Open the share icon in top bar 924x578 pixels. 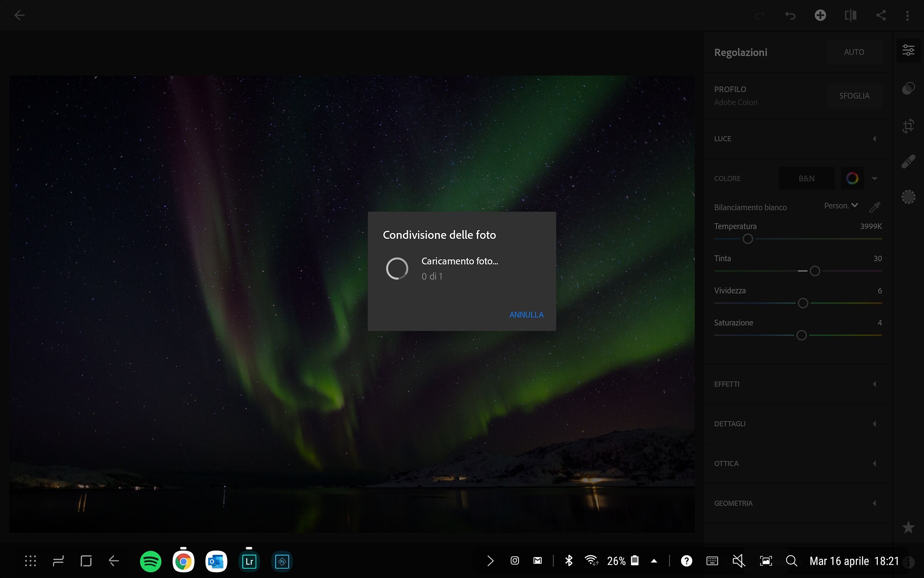881,15
